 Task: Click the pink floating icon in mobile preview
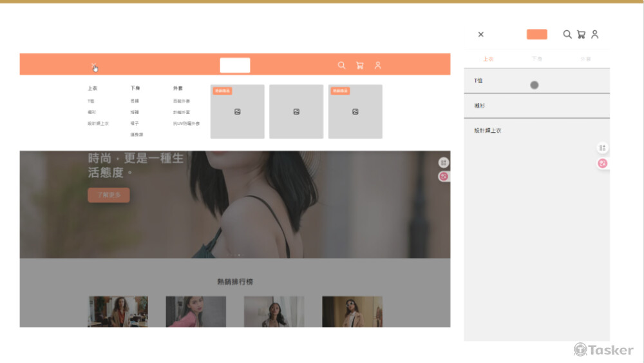tap(603, 163)
